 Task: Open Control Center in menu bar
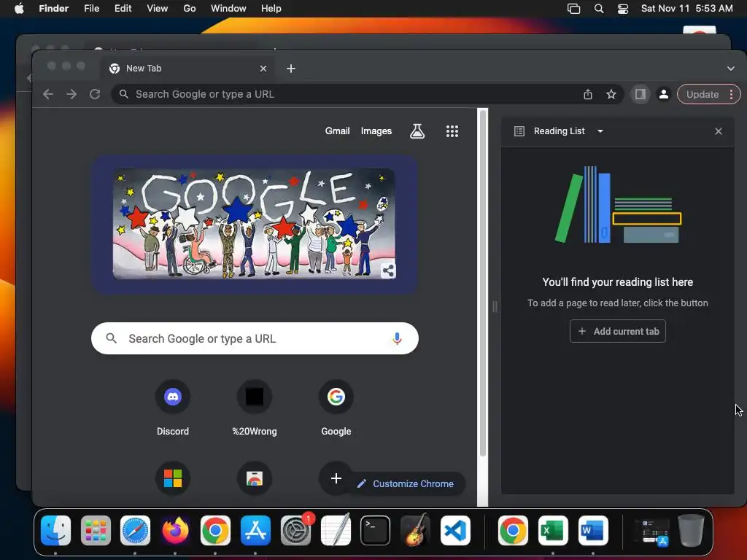click(x=623, y=9)
